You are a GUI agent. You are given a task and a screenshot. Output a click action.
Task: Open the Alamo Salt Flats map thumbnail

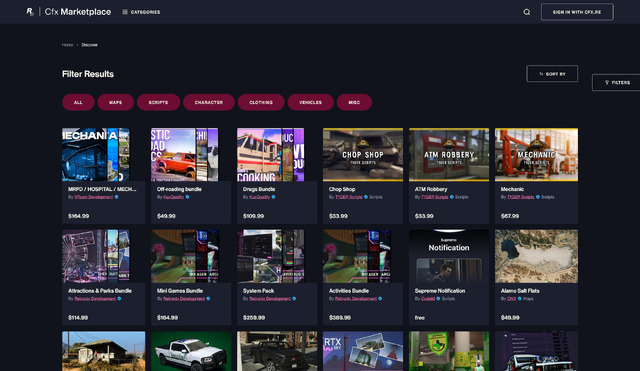[x=536, y=256]
